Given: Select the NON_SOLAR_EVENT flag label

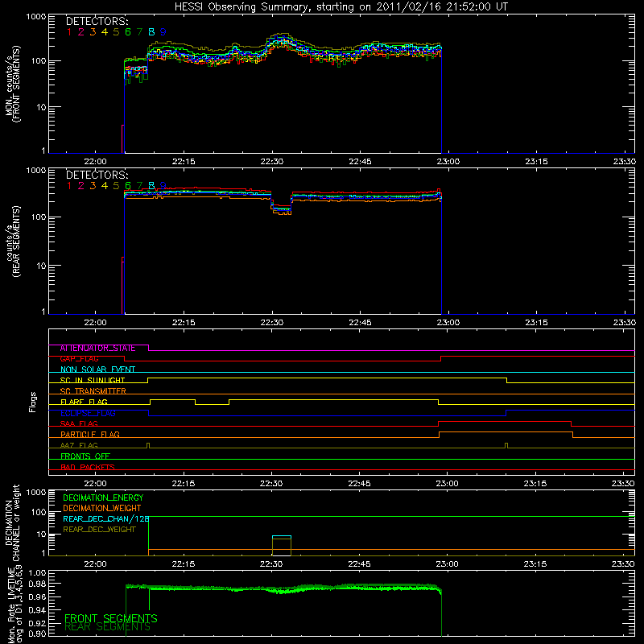Looking at the screenshot, I should pyautogui.click(x=97, y=369).
